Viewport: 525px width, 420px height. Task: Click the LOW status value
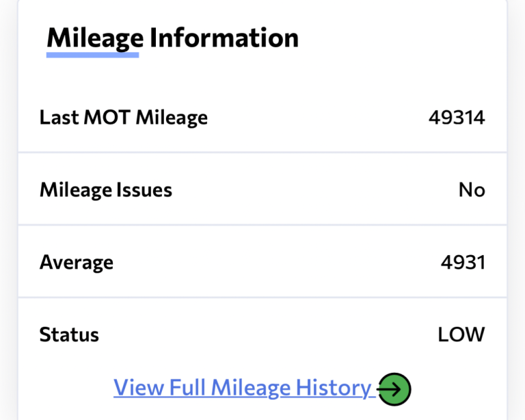pyautogui.click(x=461, y=334)
